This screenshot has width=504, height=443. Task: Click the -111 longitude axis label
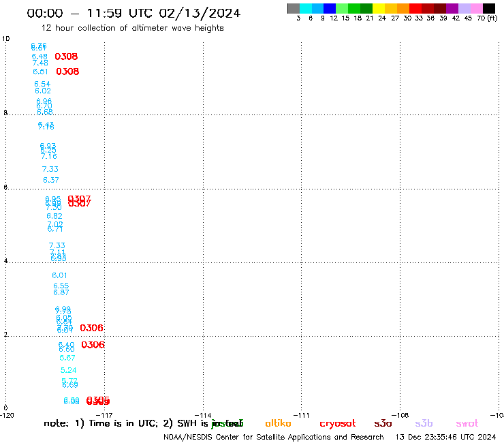tap(302, 415)
